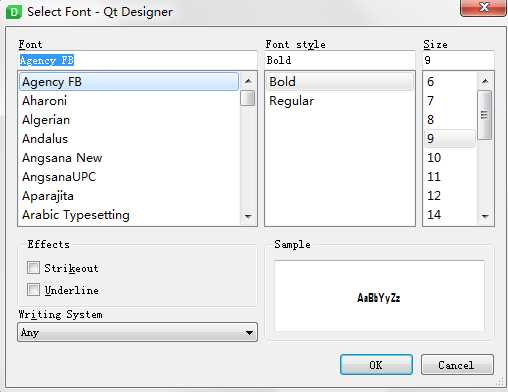The height and width of the screenshot is (392, 508).
Task: Click the Font name input field
Action: pyautogui.click(x=137, y=60)
